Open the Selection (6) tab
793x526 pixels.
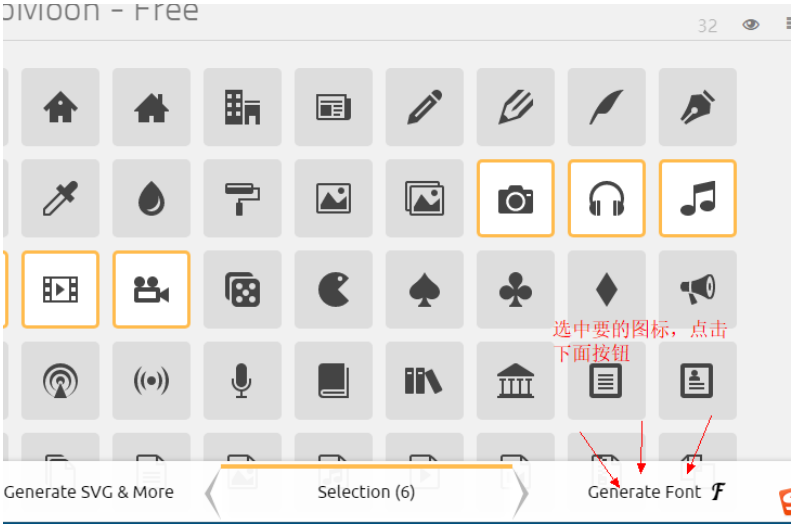click(366, 492)
